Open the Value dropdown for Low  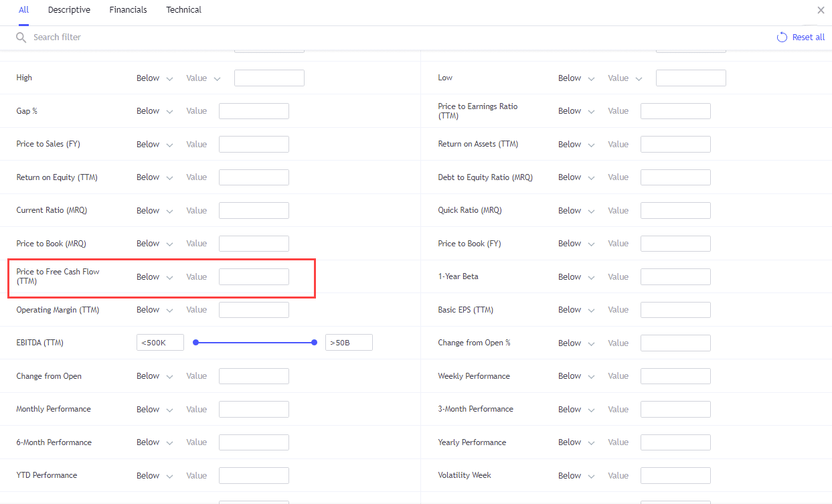click(625, 78)
